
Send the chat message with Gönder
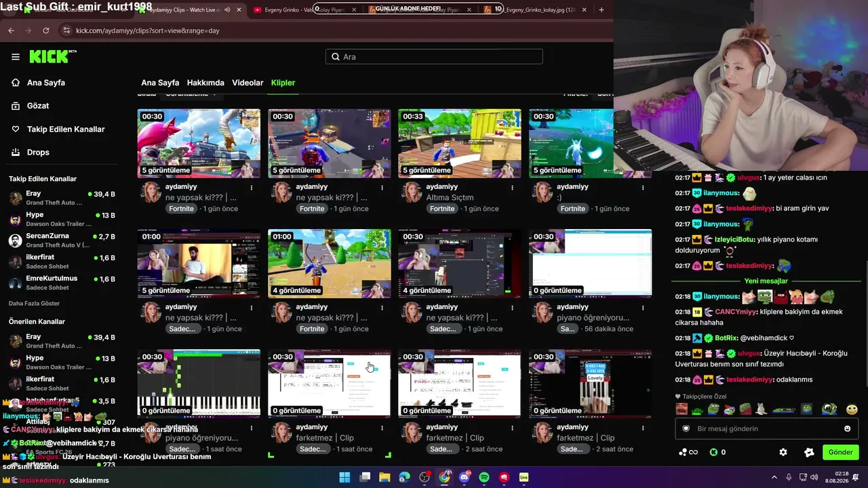(840, 452)
